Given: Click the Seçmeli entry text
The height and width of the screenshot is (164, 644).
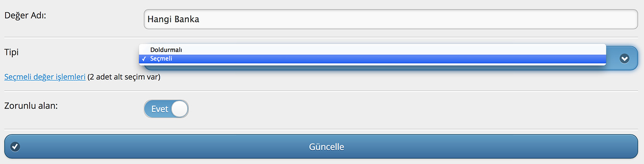Looking at the screenshot, I should click(161, 59).
